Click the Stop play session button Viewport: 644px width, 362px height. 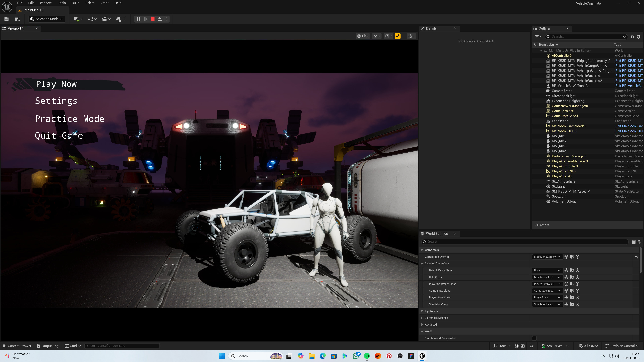pos(153,19)
